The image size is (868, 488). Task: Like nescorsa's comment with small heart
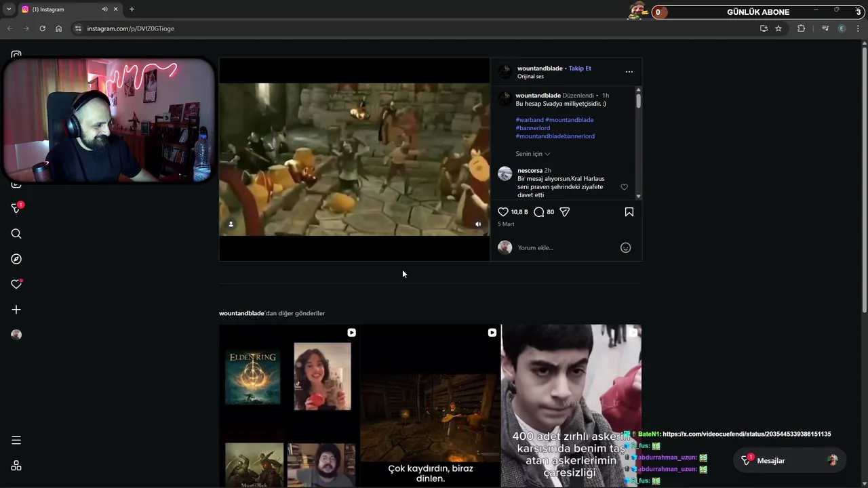pyautogui.click(x=625, y=187)
